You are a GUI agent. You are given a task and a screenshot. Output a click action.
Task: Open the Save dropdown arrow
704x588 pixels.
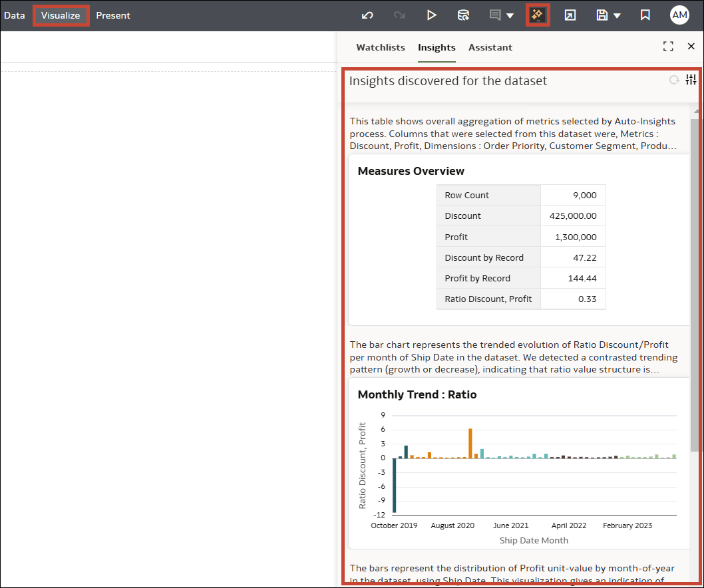[x=617, y=15]
